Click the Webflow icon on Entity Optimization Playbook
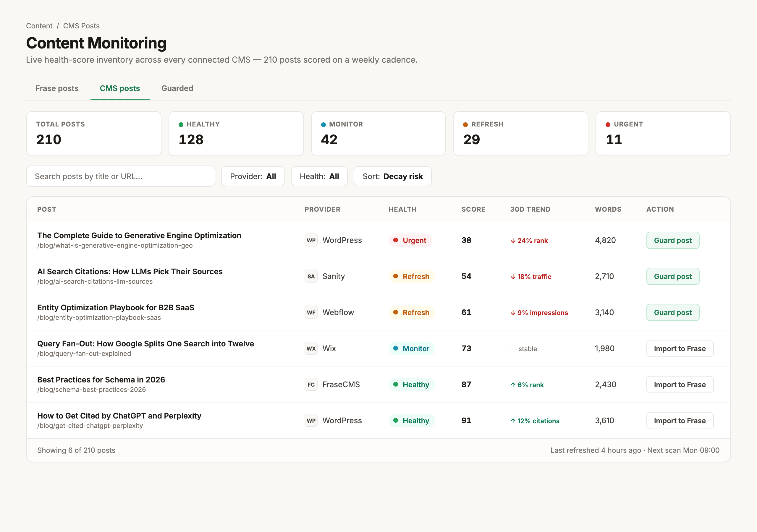Screen dimensions: 757x532 311,312
